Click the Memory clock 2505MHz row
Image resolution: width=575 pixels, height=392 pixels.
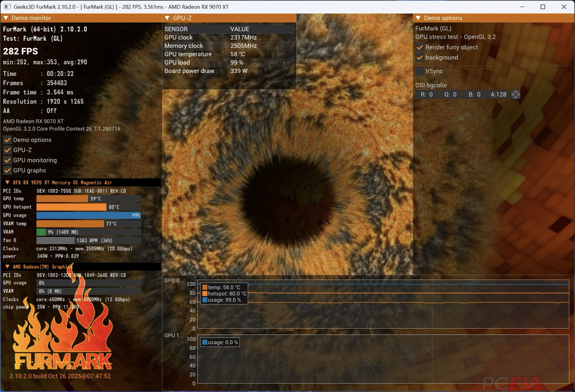pyautogui.click(x=229, y=46)
